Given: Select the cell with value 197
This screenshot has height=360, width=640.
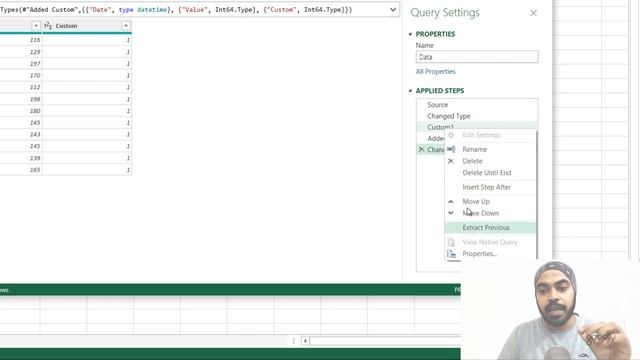Looking at the screenshot, I should [21, 64].
